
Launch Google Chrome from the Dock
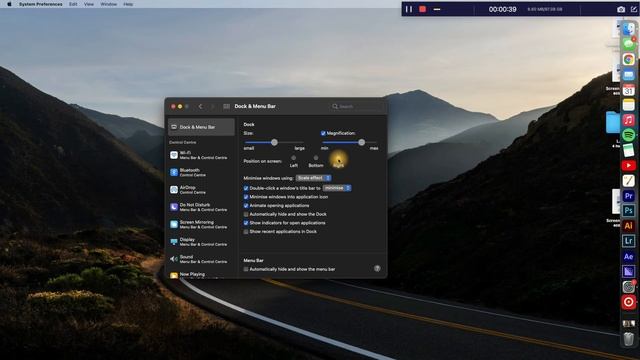629,59
